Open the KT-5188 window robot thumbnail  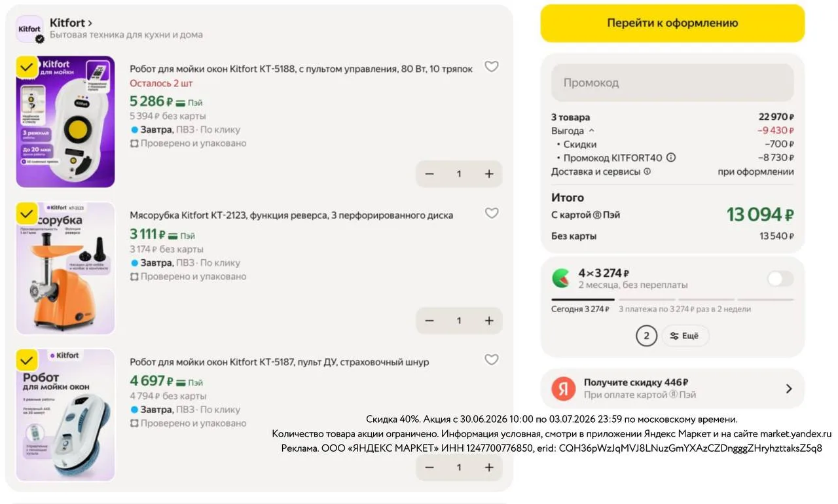pyautogui.click(x=65, y=122)
